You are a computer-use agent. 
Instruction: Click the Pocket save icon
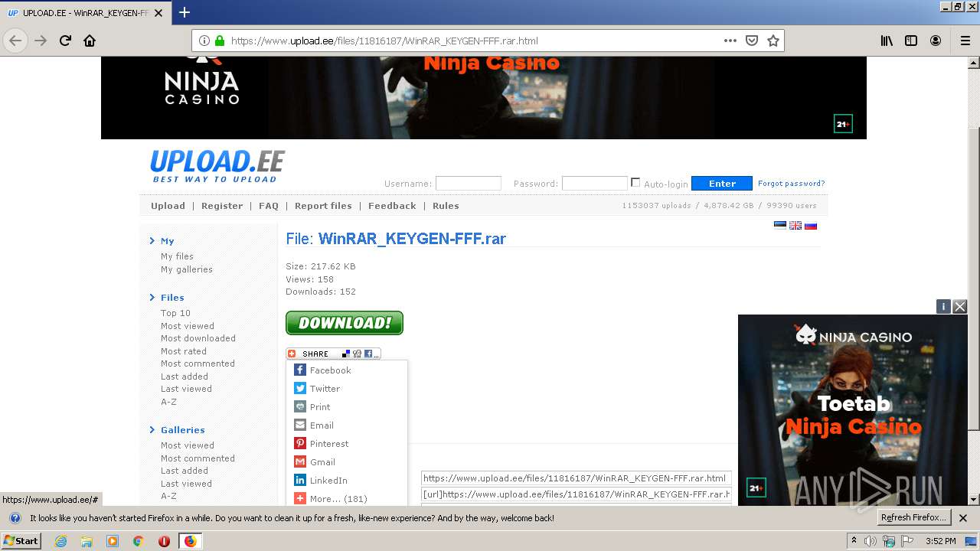[752, 41]
